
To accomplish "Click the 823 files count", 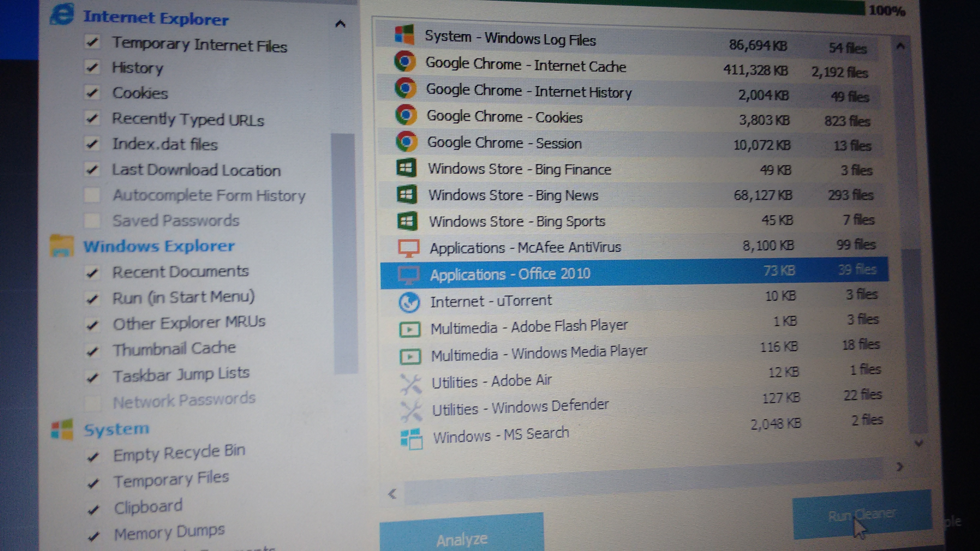I will click(847, 121).
